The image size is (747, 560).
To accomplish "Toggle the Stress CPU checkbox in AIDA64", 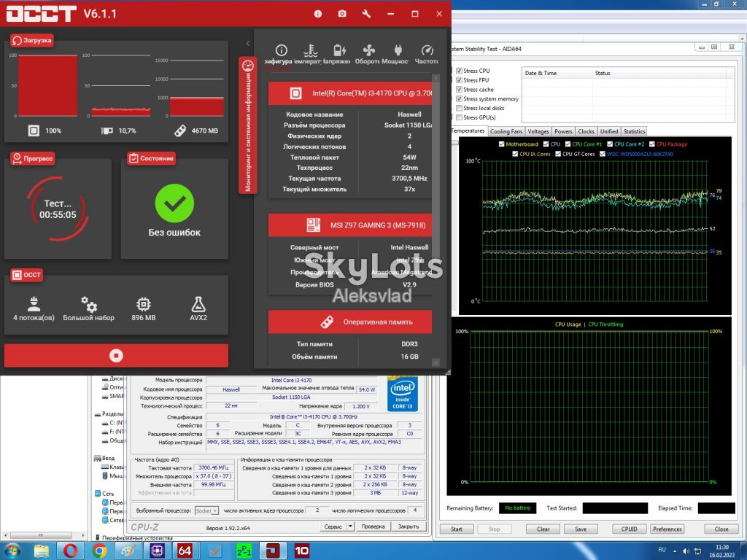I will click(460, 71).
